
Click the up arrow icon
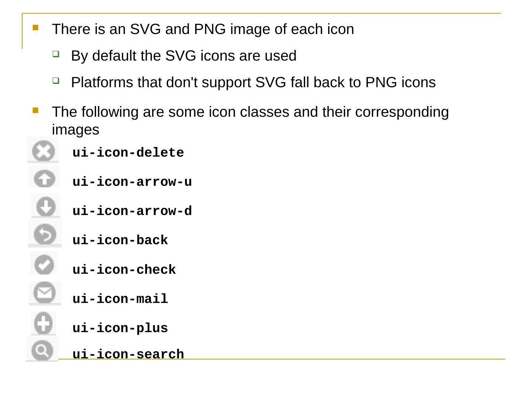pos(44,178)
